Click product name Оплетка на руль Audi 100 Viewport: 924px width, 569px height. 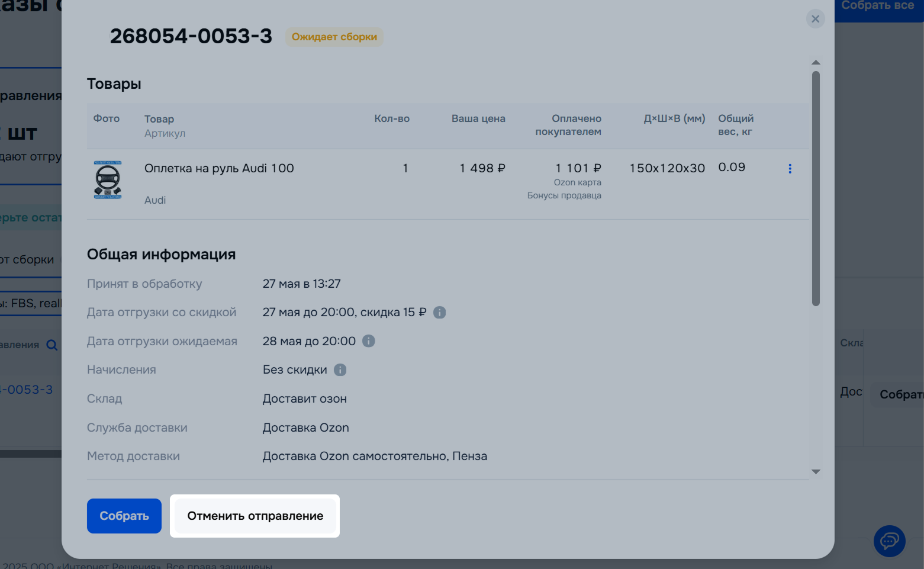point(219,168)
